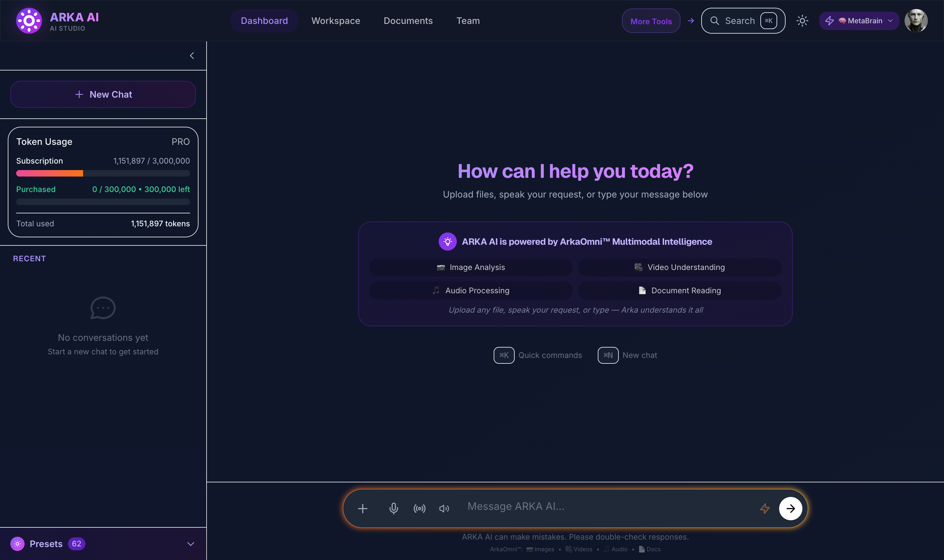Viewport: 944px width, 560px height.
Task: Expand the Presets panel
Action: [190, 544]
